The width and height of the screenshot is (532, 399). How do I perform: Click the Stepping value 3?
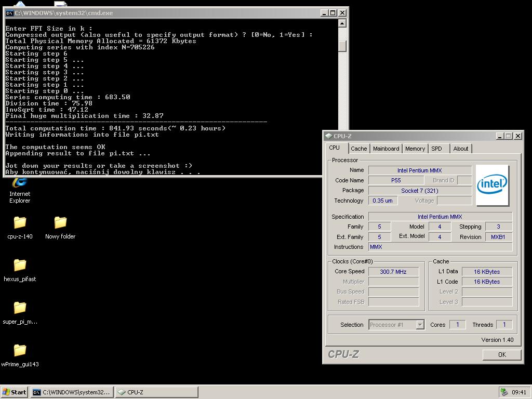point(498,227)
